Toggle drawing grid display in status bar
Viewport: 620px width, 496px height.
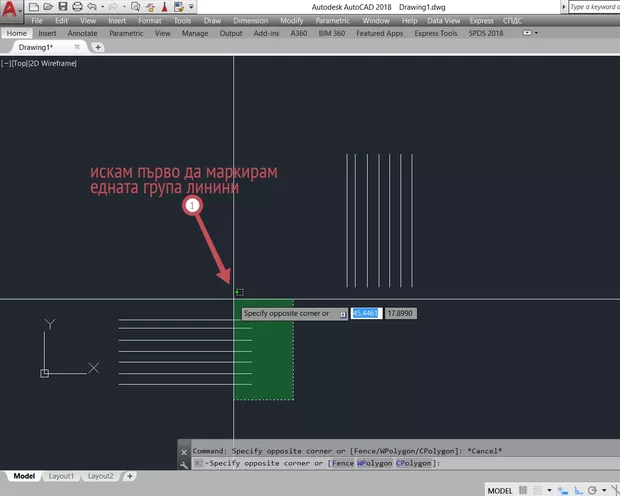(523, 490)
